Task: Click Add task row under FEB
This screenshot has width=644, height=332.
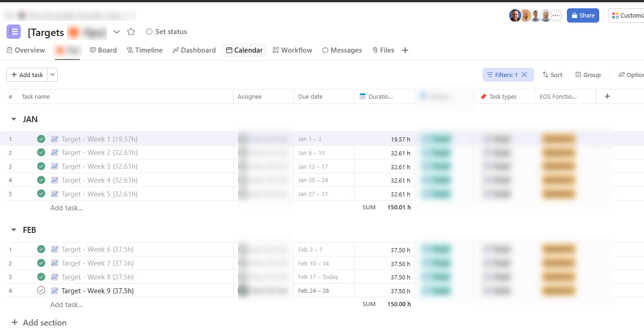Action: [66, 304]
